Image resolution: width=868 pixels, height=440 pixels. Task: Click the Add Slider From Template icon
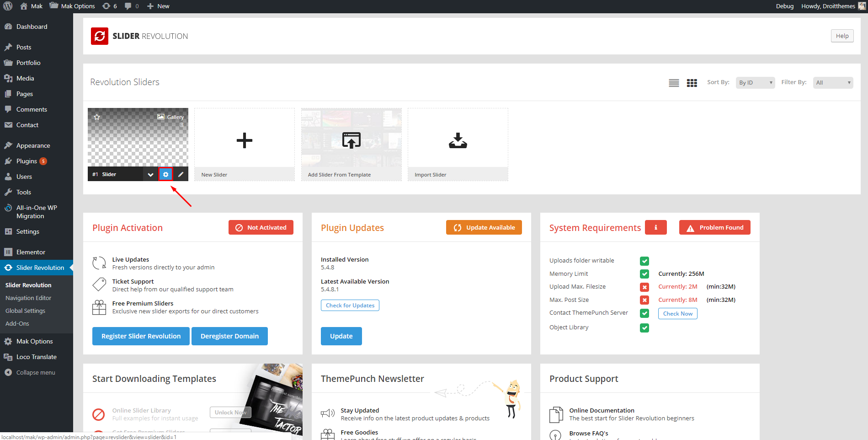pyautogui.click(x=351, y=140)
